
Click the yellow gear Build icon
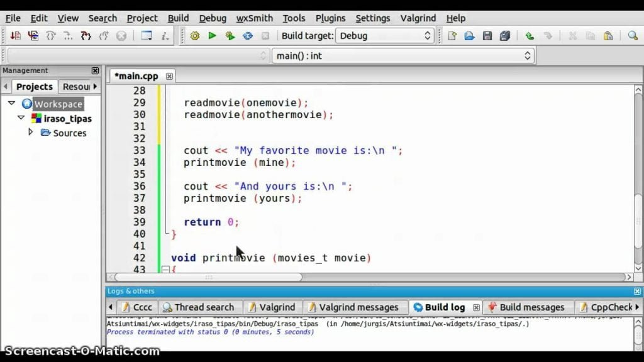[195, 36]
